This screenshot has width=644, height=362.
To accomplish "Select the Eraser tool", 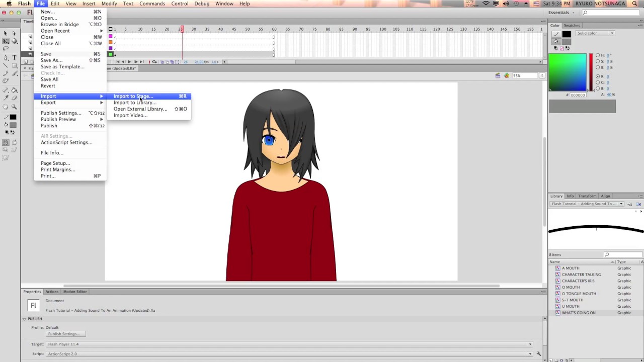I will [14, 98].
